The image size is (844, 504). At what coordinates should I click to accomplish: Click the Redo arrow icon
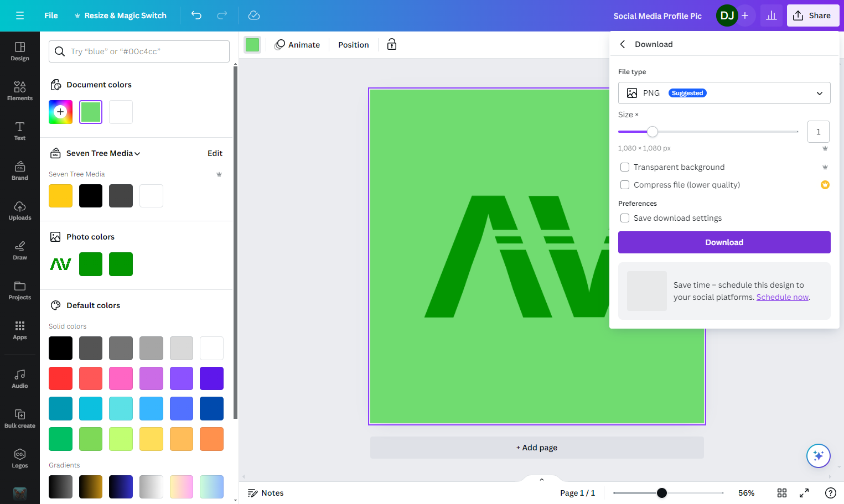click(x=222, y=15)
